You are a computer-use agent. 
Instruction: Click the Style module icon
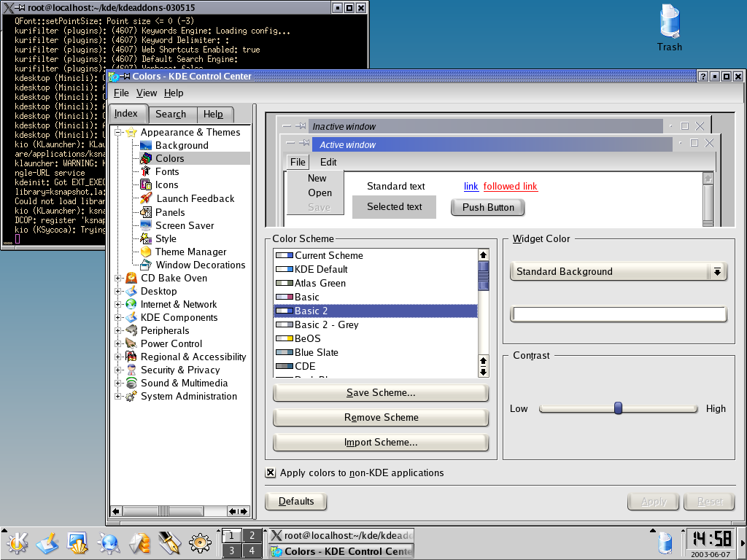coord(146,238)
